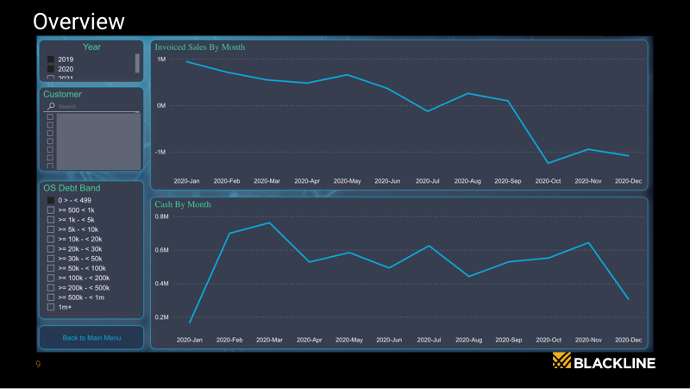The image size is (690, 390).
Task: Check the >= 200k - < 500k band
Action: point(51,287)
